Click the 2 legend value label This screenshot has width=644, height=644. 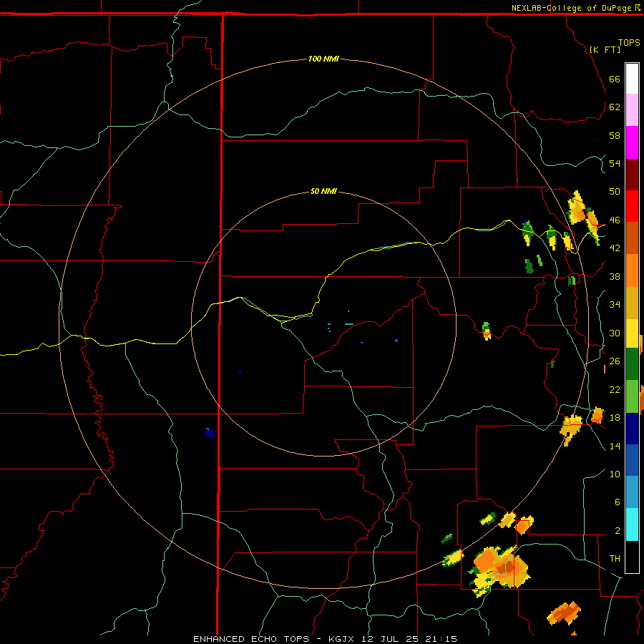618,531
